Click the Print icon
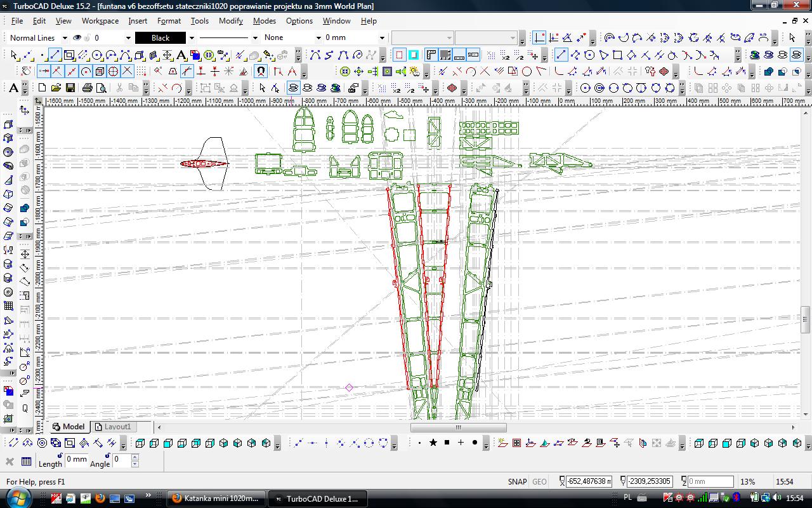 tap(87, 88)
